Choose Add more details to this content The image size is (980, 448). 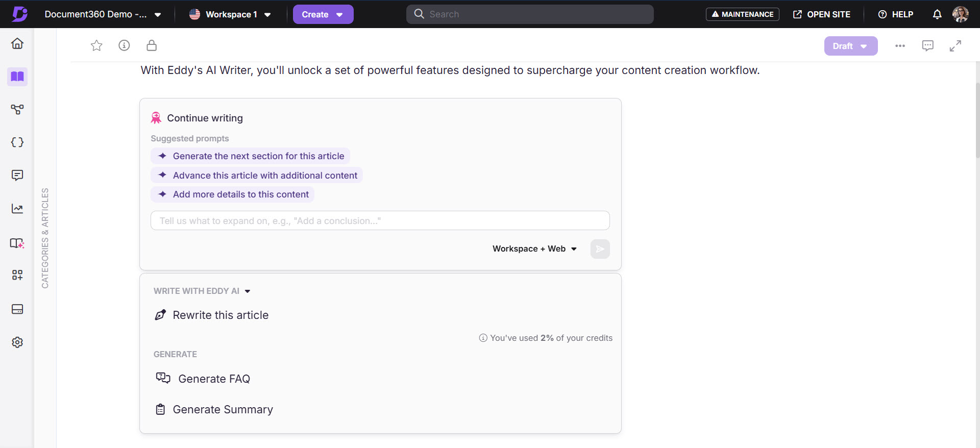click(232, 194)
